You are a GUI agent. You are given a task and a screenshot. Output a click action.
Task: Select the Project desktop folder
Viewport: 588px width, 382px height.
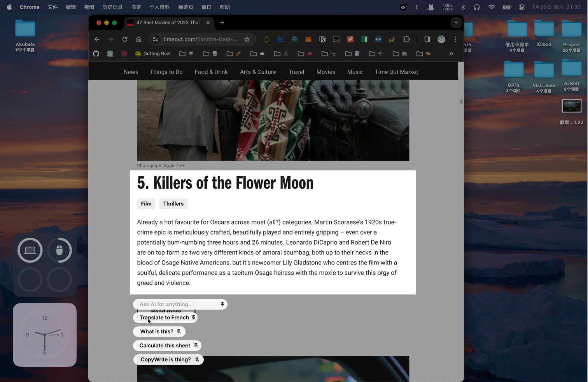[571, 35]
